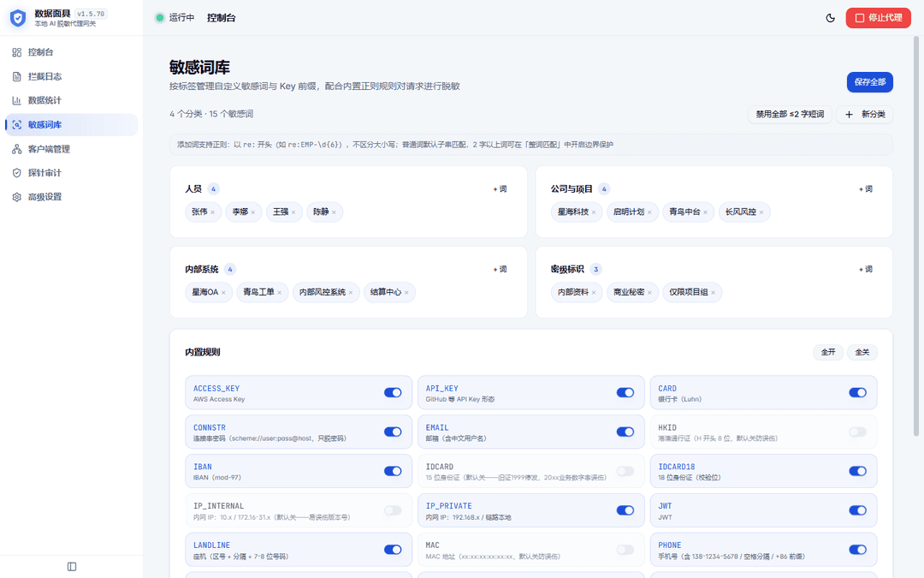Add a word to 人员 category

500,189
